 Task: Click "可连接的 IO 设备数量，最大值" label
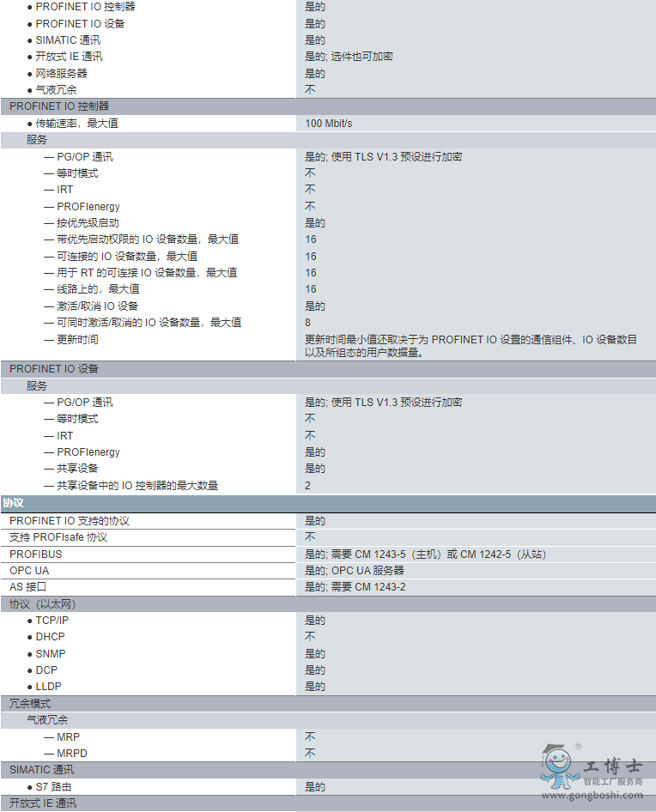[x=127, y=257]
